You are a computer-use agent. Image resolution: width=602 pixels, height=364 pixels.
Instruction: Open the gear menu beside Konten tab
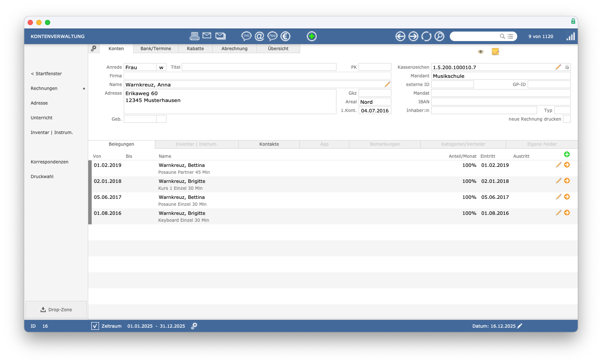(x=93, y=49)
